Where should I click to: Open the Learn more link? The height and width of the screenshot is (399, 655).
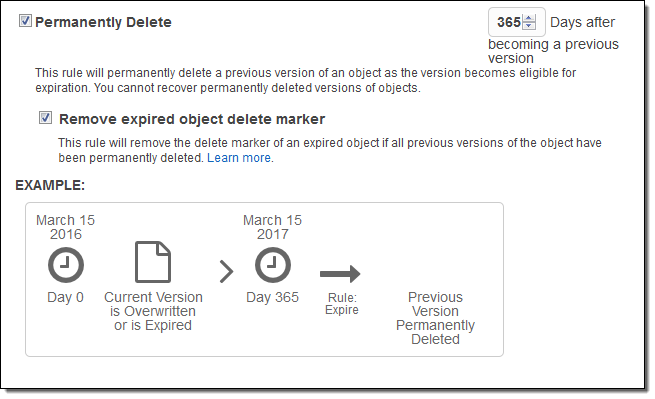[239, 158]
